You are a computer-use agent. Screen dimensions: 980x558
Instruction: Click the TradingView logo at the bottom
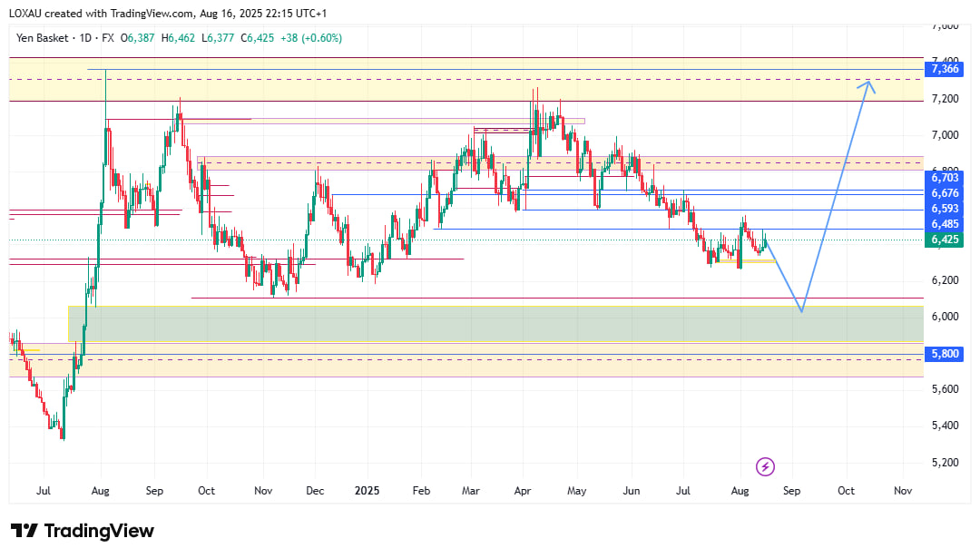tap(83, 531)
